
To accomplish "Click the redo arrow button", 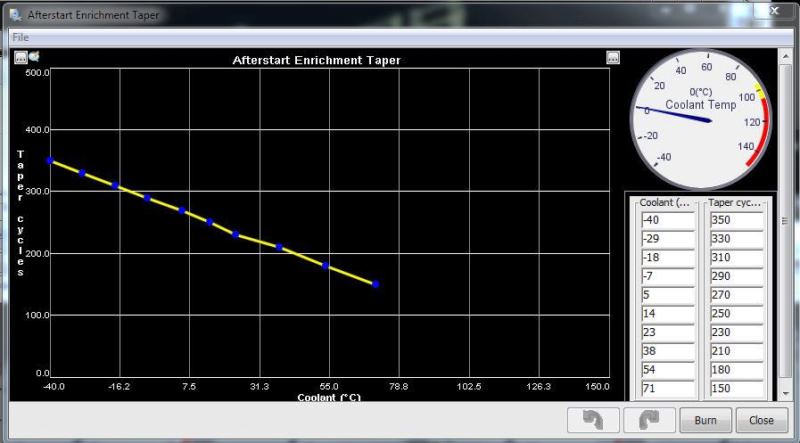I will point(648,420).
